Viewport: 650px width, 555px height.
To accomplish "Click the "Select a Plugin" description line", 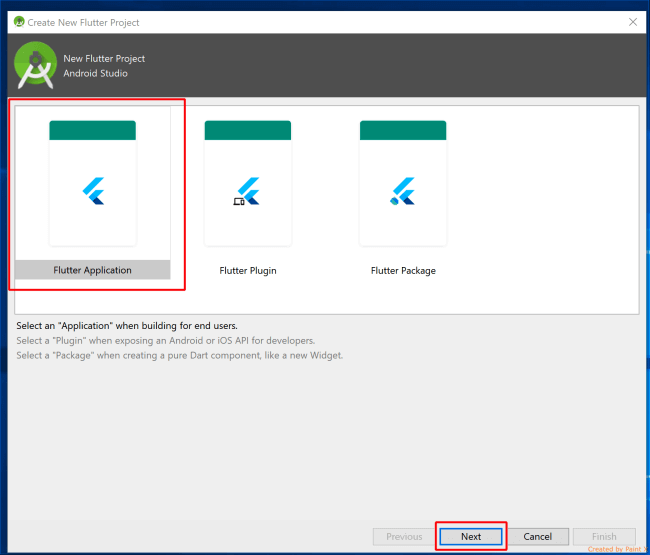I will tap(166, 341).
